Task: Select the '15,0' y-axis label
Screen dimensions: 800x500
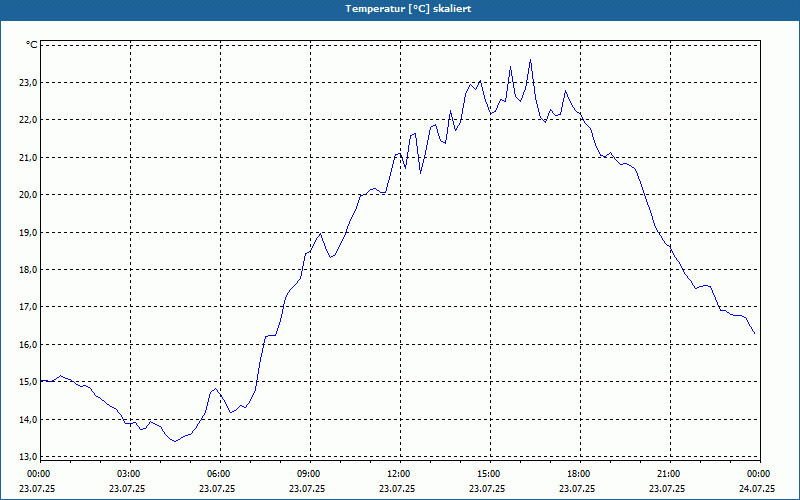Action: [x=29, y=382]
